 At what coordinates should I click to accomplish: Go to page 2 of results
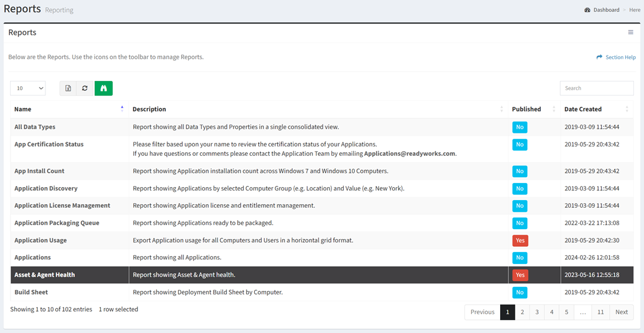522,312
